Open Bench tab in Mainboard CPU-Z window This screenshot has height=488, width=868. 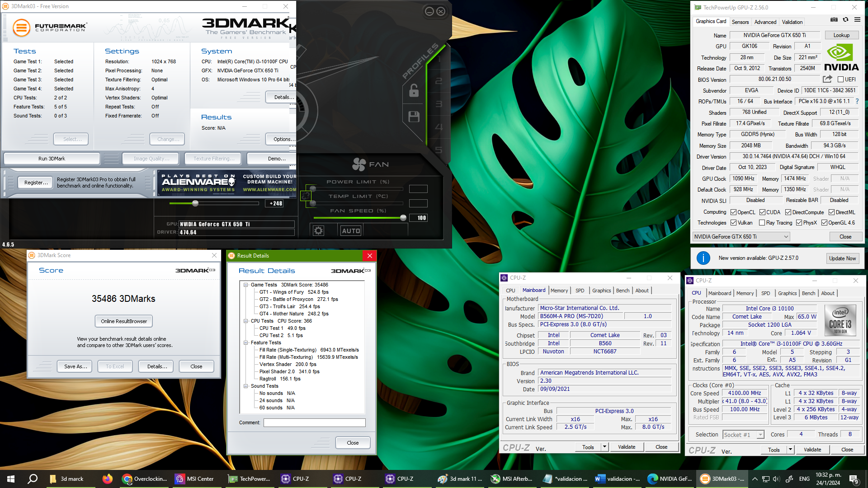623,291
